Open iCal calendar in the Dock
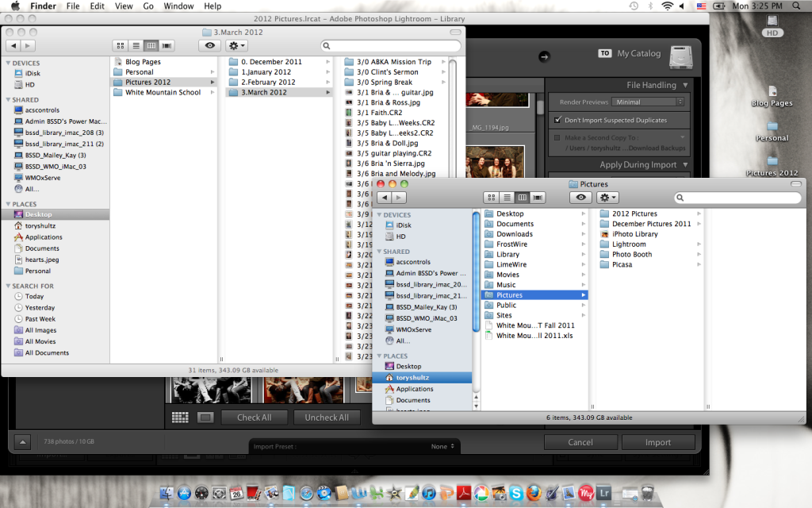 click(236, 493)
